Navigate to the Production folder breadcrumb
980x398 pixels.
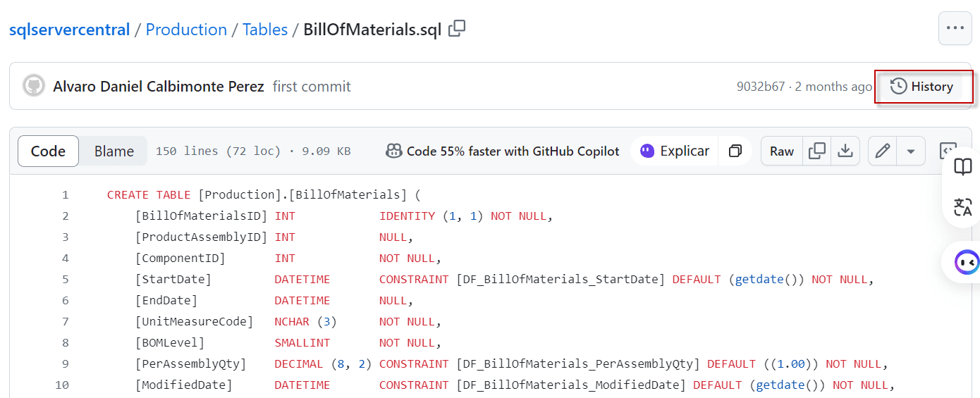[x=186, y=30]
